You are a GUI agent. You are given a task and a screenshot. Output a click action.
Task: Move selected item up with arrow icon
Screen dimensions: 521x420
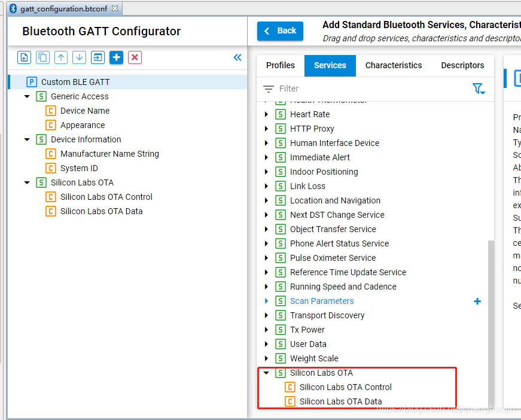click(x=61, y=57)
